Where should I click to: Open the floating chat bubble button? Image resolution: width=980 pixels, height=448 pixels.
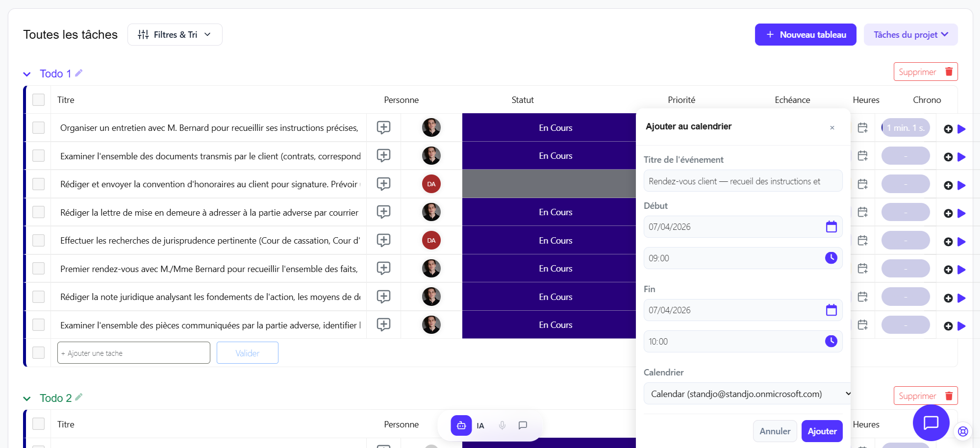click(x=930, y=423)
